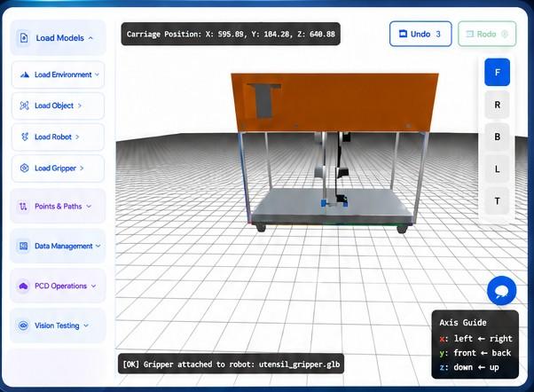Image resolution: width=534 pixels, height=392 pixels.
Task: Expand the Points & Paths chevron
Action: pyautogui.click(x=89, y=206)
